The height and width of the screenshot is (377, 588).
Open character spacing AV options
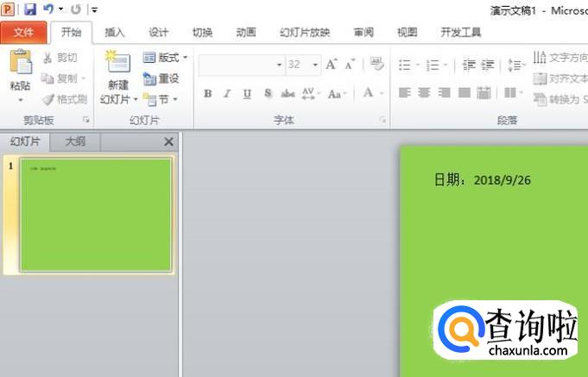(311, 93)
